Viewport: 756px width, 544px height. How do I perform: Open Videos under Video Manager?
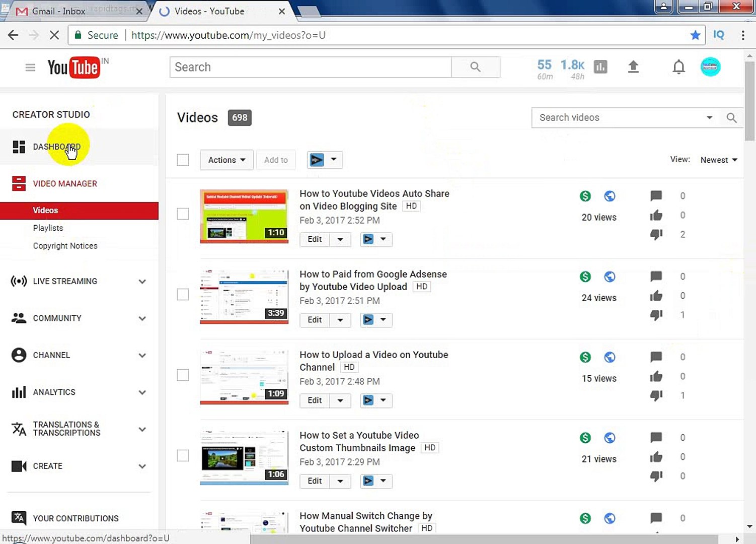pos(79,211)
